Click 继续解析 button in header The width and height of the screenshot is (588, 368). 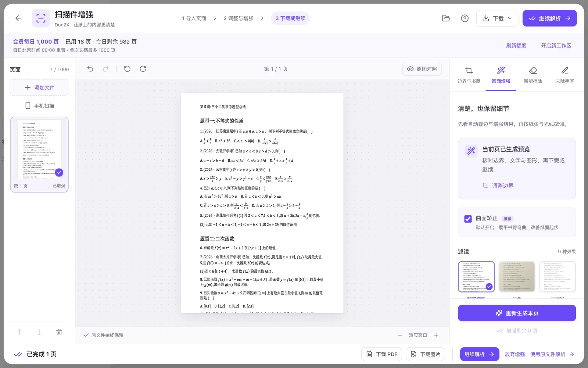pyautogui.click(x=549, y=18)
